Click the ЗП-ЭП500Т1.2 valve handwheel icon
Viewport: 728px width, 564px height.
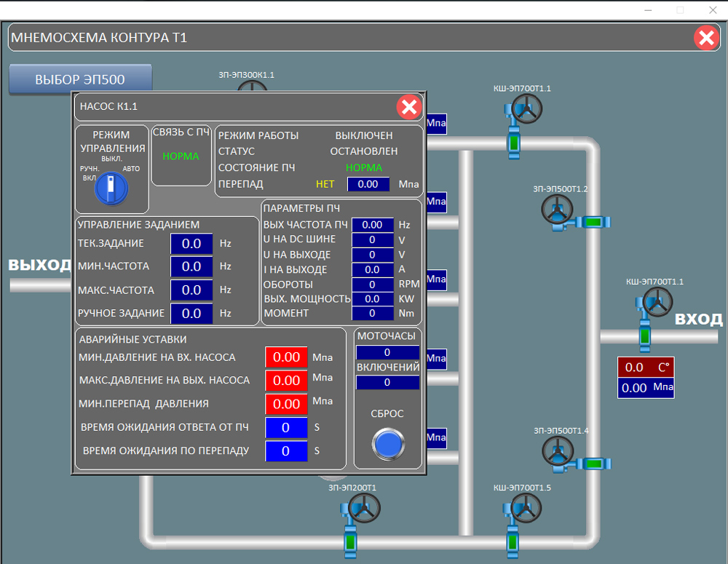click(558, 210)
